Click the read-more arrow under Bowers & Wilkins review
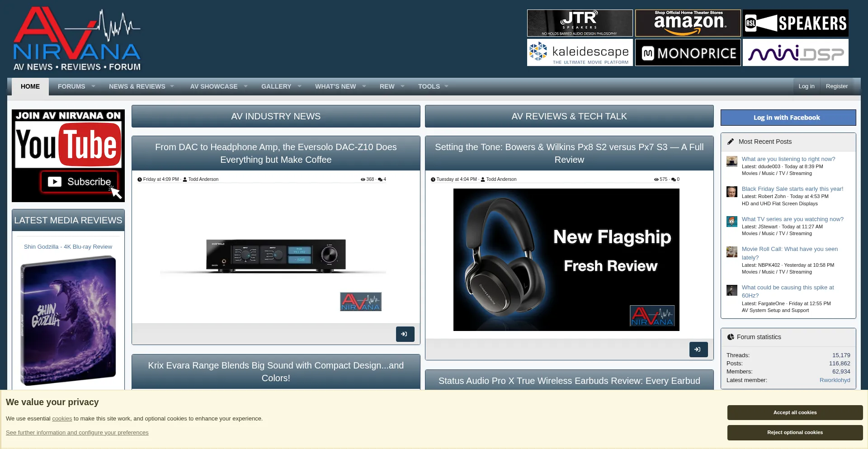The image size is (868, 449). (698, 350)
